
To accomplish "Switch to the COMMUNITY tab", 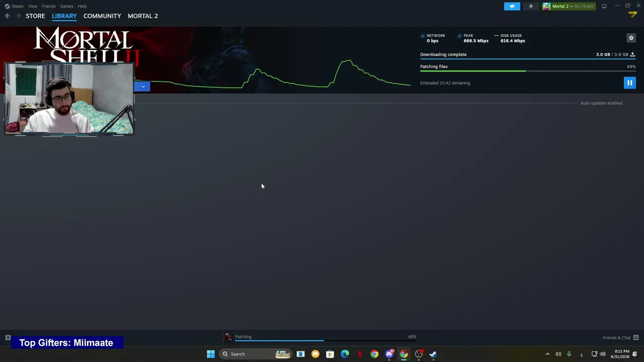I will 102,16.
